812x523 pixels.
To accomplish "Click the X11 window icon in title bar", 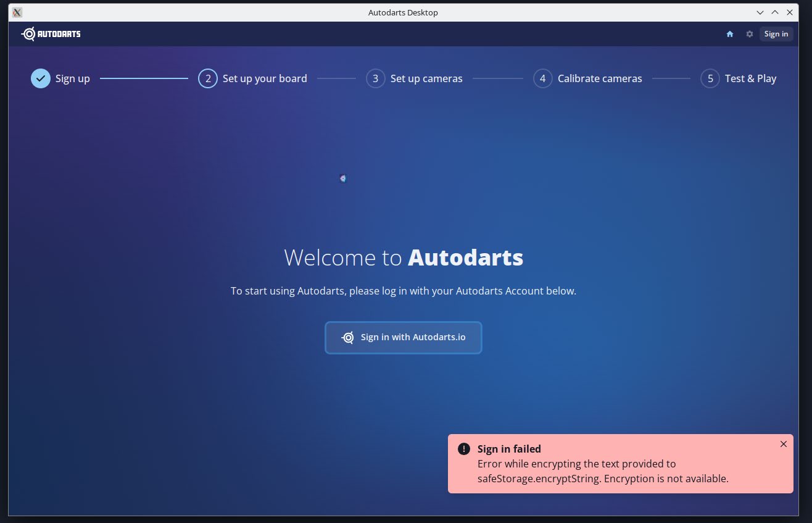I will [x=17, y=12].
